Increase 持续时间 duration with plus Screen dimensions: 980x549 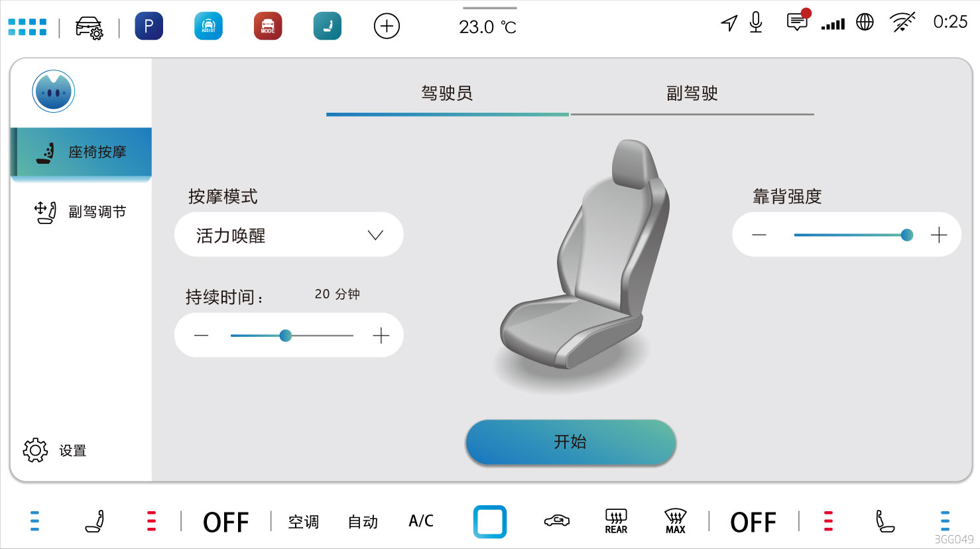pos(381,336)
